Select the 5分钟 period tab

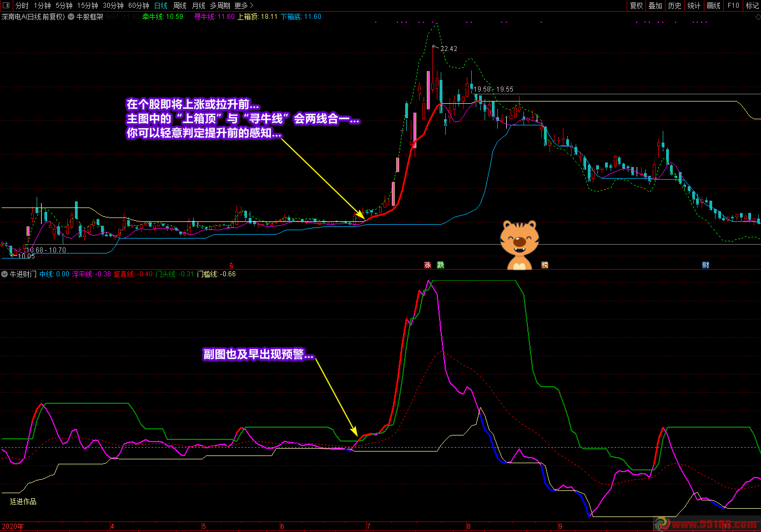coord(64,6)
